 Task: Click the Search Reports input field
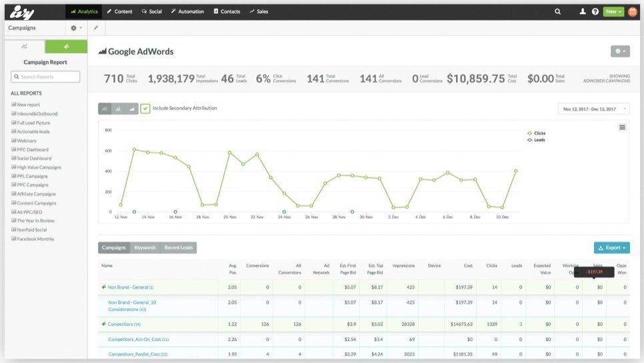click(45, 77)
